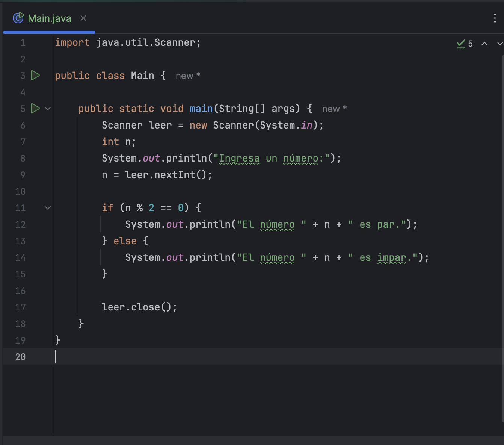The image size is (504, 445).
Task: Click the underlined word 'Ingresa' on line 8
Action: pos(239,158)
